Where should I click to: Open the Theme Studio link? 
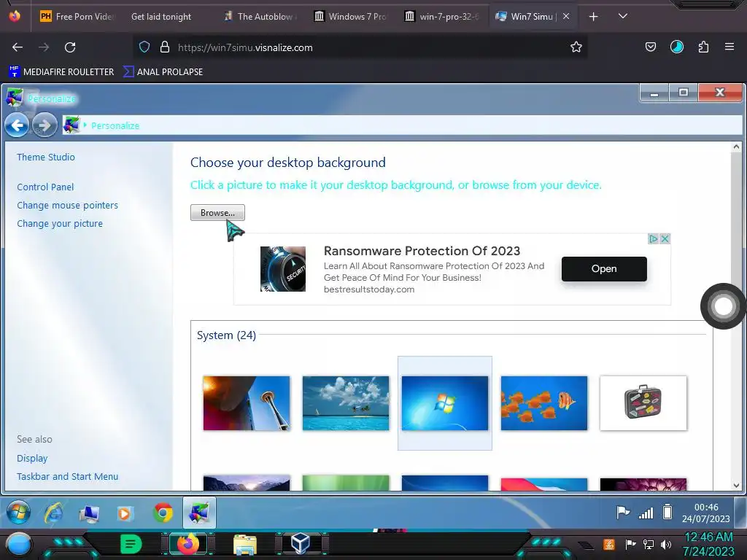tap(46, 157)
